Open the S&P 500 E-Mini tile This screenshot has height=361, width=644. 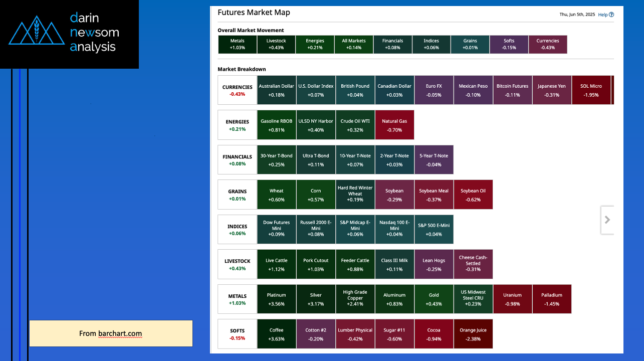pos(434,229)
